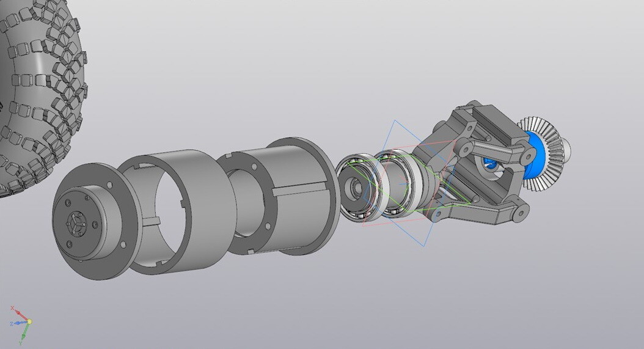Screen dimensions: 644x349
Task: Select the bevel gear on the shaft
Action: pos(543,153)
